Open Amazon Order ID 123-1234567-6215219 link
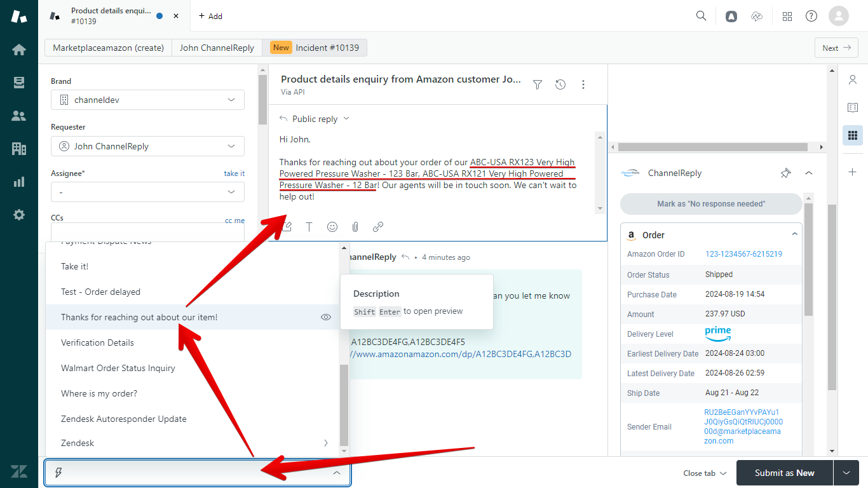The image size is (868, 488). click(x=743, y=254)
